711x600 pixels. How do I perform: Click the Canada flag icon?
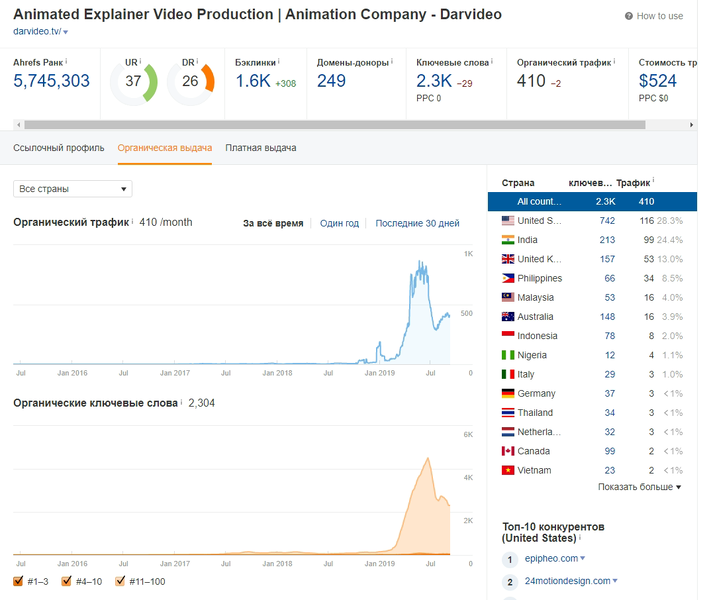point(508,451)
